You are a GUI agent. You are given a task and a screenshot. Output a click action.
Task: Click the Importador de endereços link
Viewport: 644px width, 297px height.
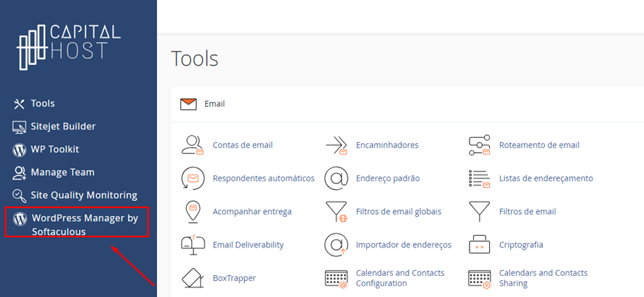coord(403,245)
